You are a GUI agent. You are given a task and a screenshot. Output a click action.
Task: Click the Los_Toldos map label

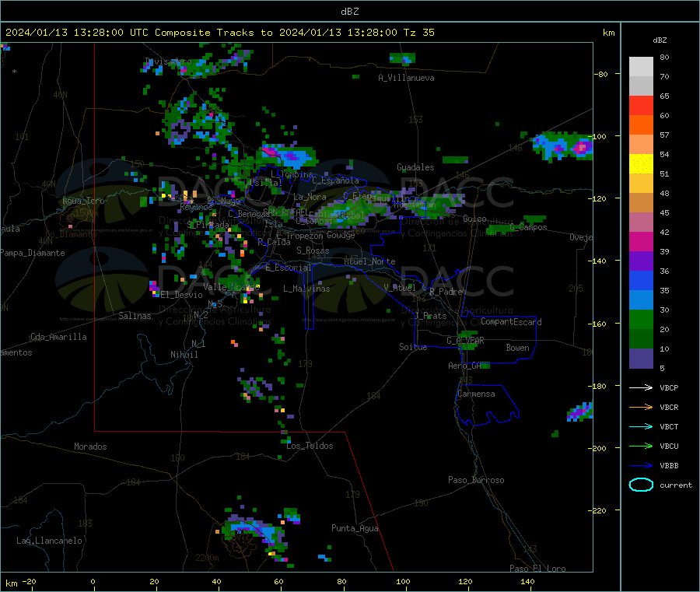[310, 446]
